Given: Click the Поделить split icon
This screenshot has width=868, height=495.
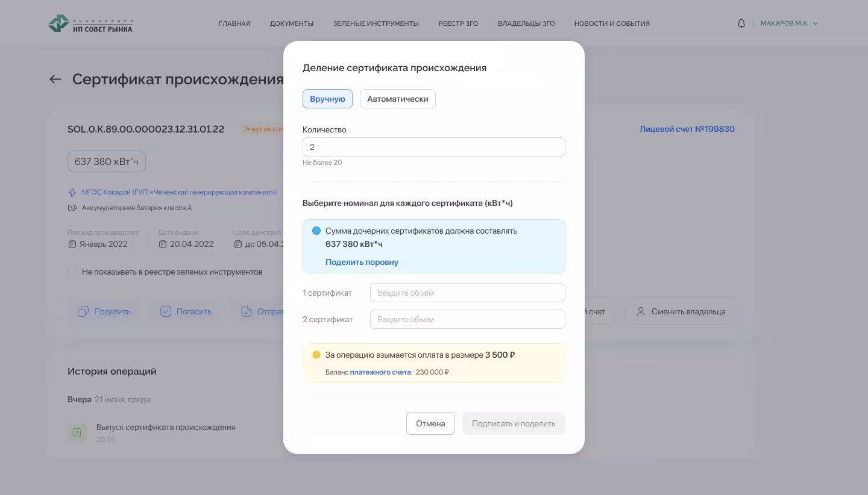Looking at the screenshot, I should (83, 311).
